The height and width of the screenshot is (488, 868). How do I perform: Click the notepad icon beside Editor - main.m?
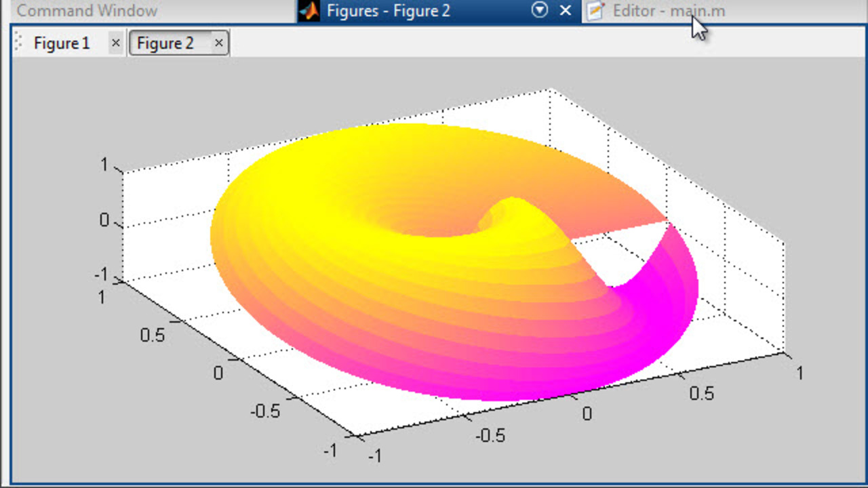point(595,11)
